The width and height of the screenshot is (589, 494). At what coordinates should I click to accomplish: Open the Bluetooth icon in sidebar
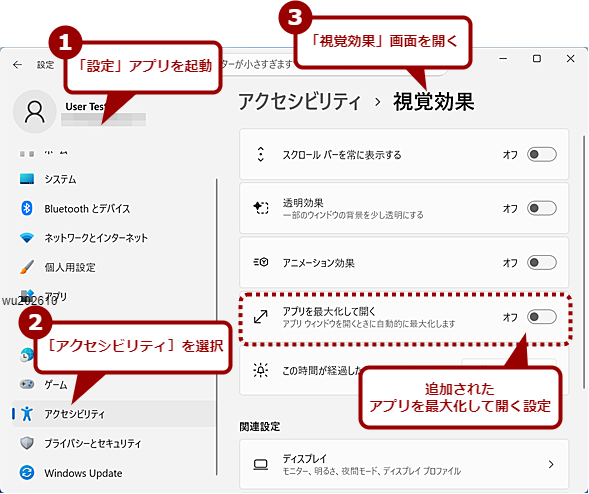click(x=26, y=208)
